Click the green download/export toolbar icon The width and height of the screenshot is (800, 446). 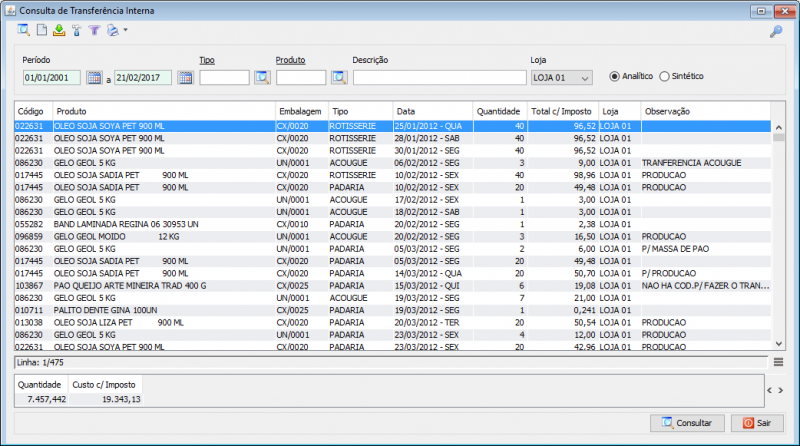coord(59,30)
